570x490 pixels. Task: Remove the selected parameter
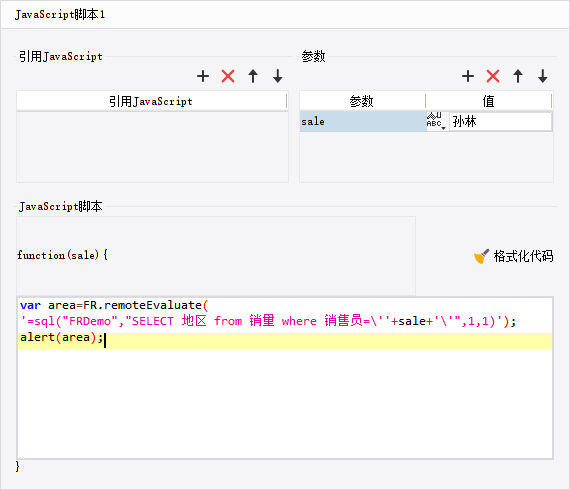coord(493,76)
